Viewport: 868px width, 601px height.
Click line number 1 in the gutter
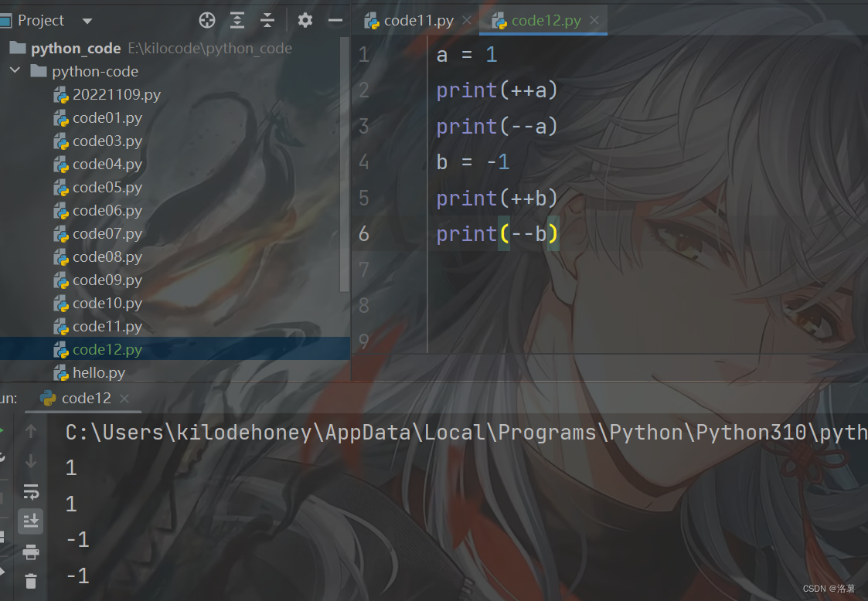(364, 54)
